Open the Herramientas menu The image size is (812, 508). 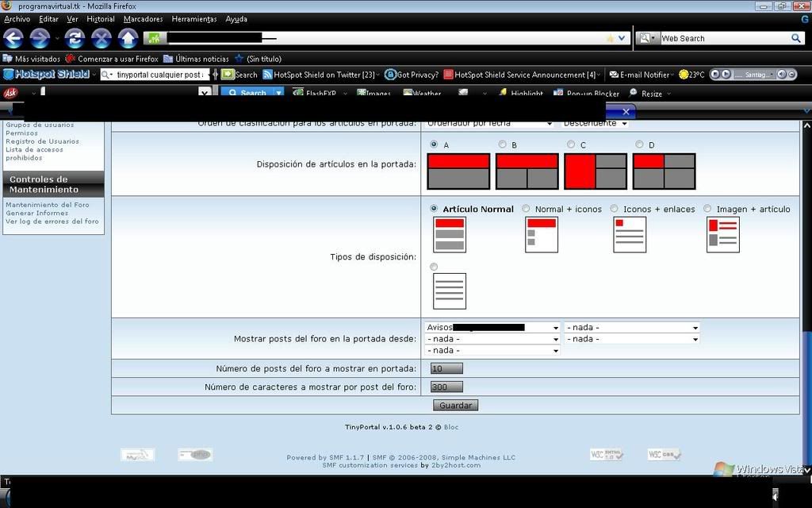click(193, 19)
